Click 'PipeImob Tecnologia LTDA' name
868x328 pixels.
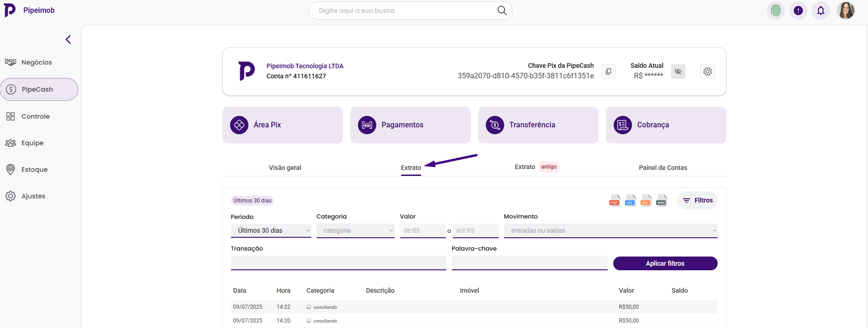tap(305, 66)
